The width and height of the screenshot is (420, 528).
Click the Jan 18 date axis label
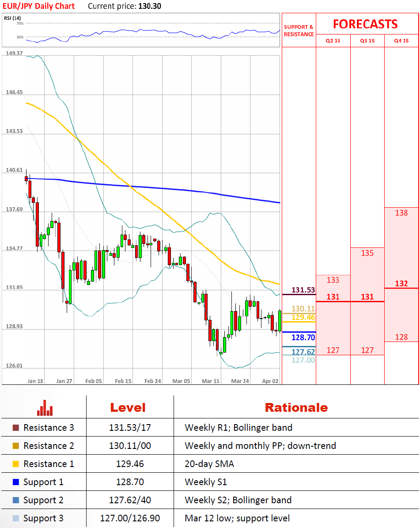[35, 381]
